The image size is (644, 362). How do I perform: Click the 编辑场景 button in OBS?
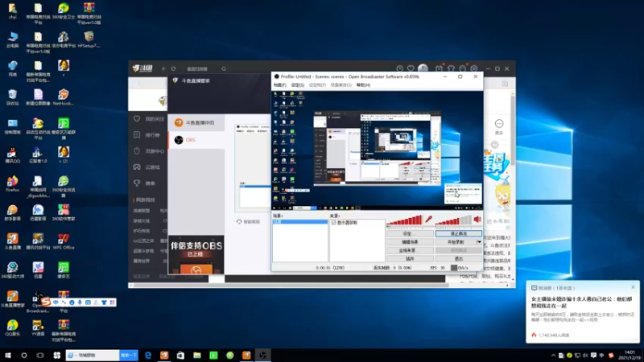[410, 242]
